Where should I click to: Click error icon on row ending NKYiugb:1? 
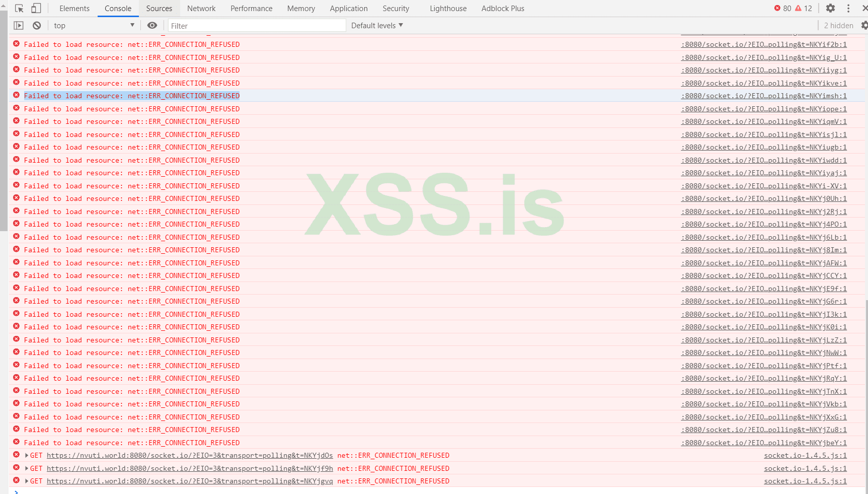tap(17, 147)
